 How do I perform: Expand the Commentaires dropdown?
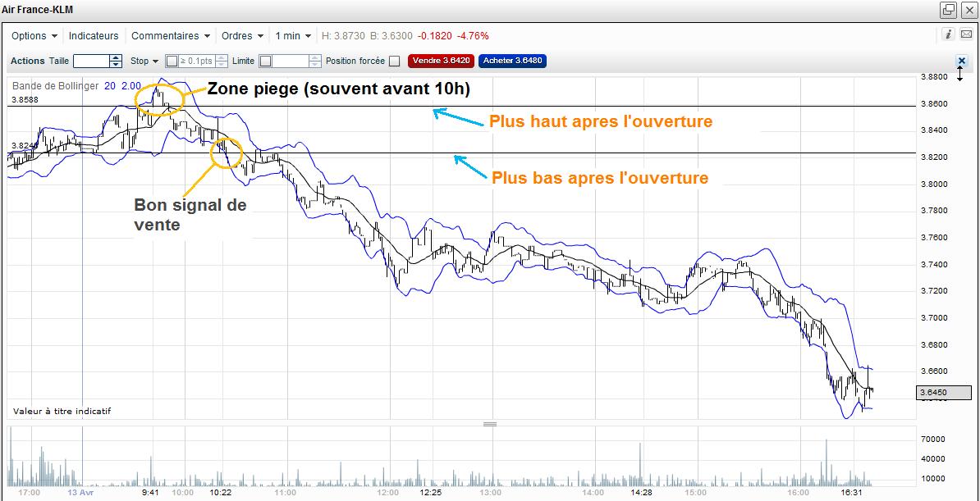click(171, 35)
